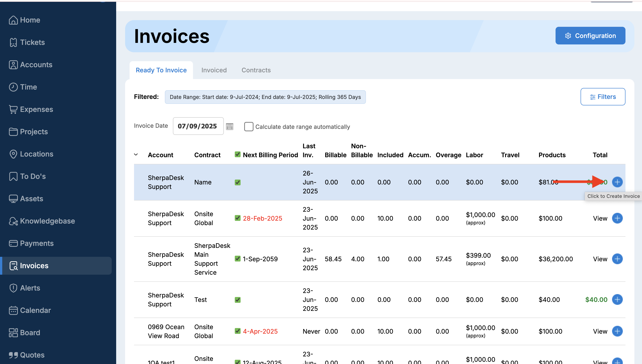Screen dimensions: 642x364
Task: Click plus icon for Test contract row
Action: pyautogui.click(x=617, y=299)
